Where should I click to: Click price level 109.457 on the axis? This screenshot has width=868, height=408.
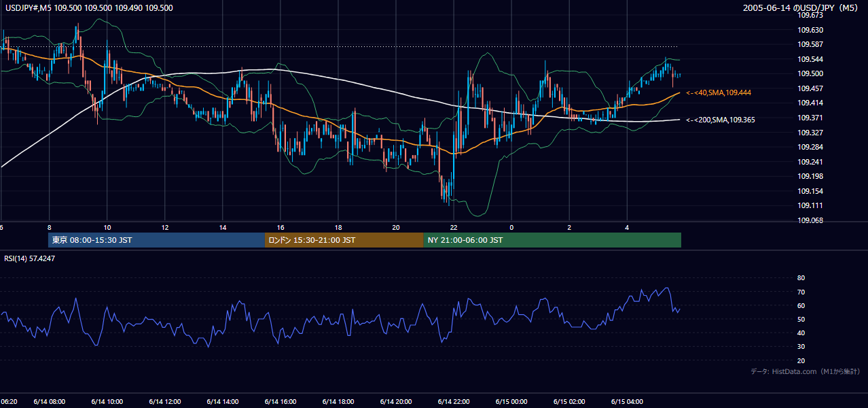click(812, 88)
